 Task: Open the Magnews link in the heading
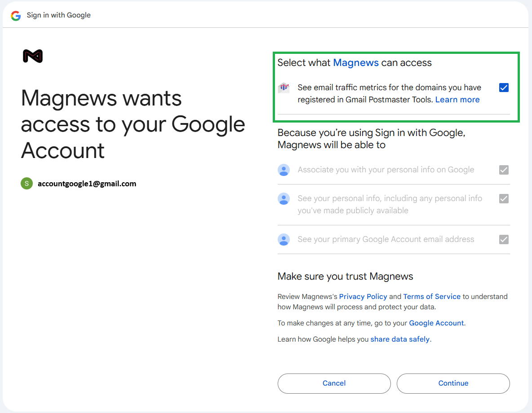[x=355, y=63]
